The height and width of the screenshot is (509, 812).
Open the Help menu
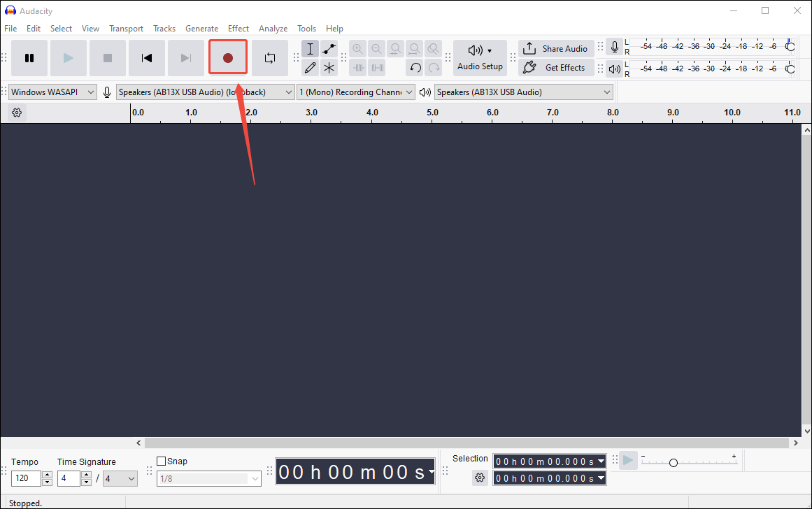[334, 29]
